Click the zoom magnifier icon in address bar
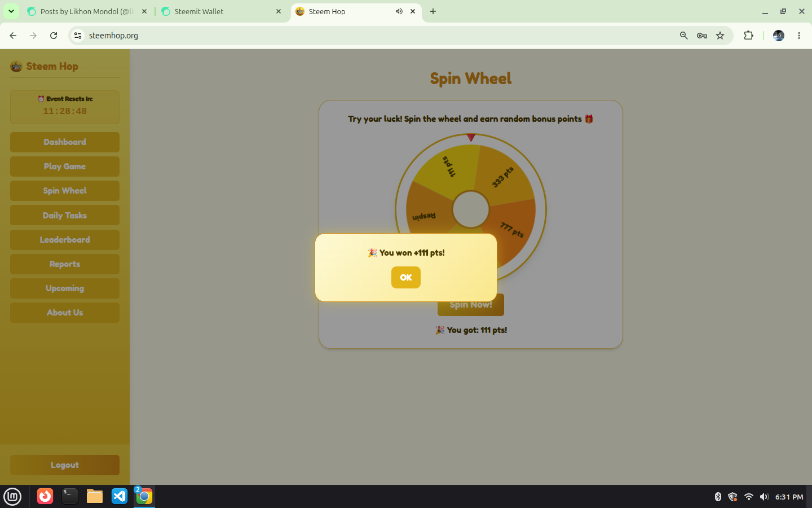The image size is (812, 508). click(x=684, y=36)
